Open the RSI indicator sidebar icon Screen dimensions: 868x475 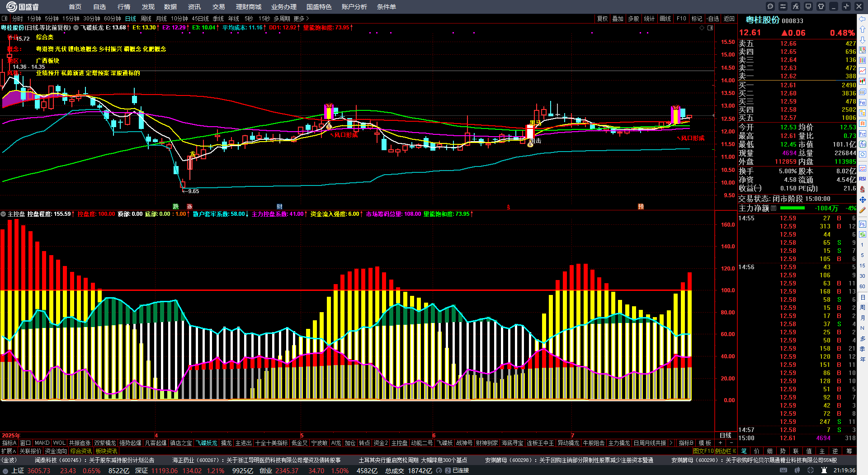pyautogui.click(x=863, y=179)
